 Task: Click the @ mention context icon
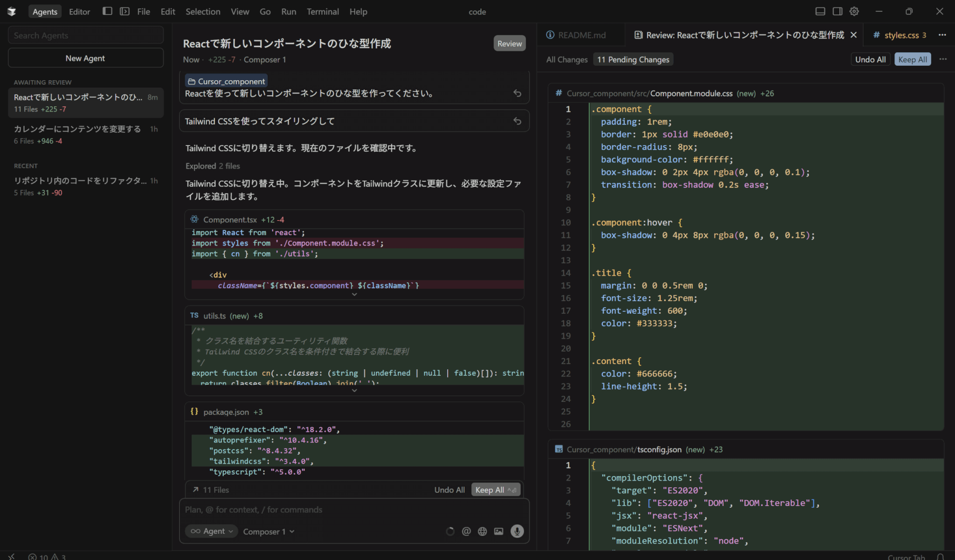[466, 531]
